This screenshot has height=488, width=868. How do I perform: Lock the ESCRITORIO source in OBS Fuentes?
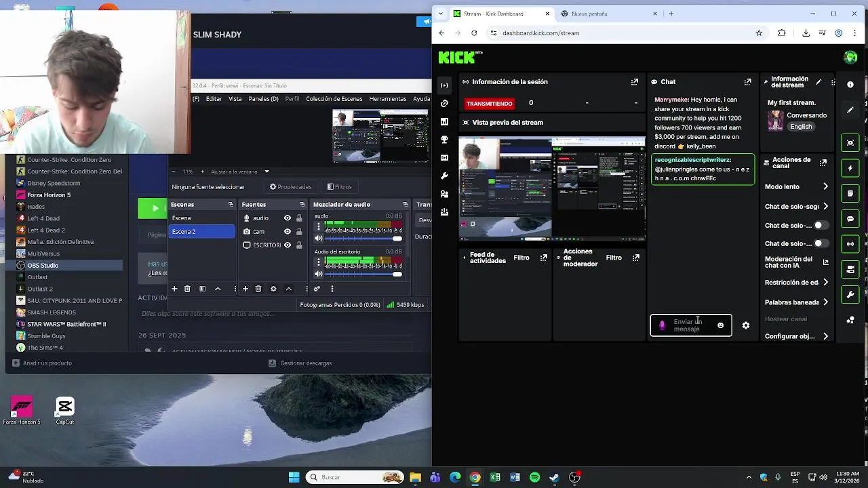[299, 245]
